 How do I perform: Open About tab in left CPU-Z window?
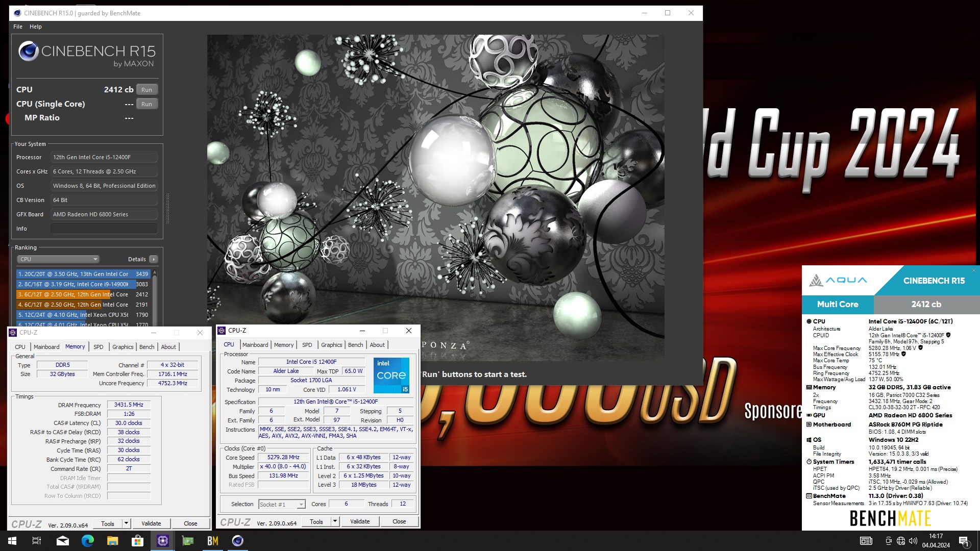pyautogui.click(x=168, y=347)
